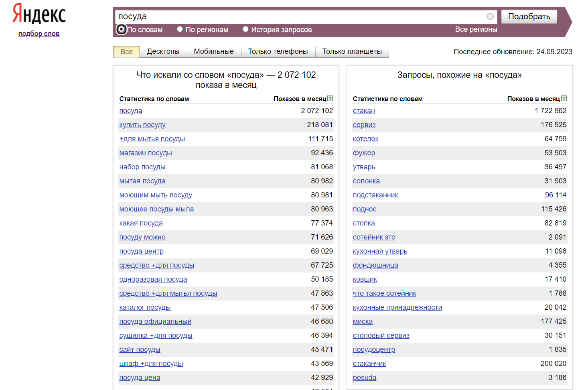Viewport: 588px width, 390px height.
Task: Click the '1 722 962' count for стакан
Action: tap(551, 111)
